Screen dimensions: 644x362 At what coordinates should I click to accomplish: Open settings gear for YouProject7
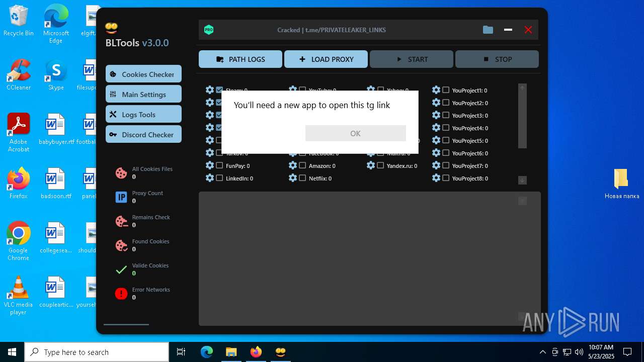(x=436, y=165)
